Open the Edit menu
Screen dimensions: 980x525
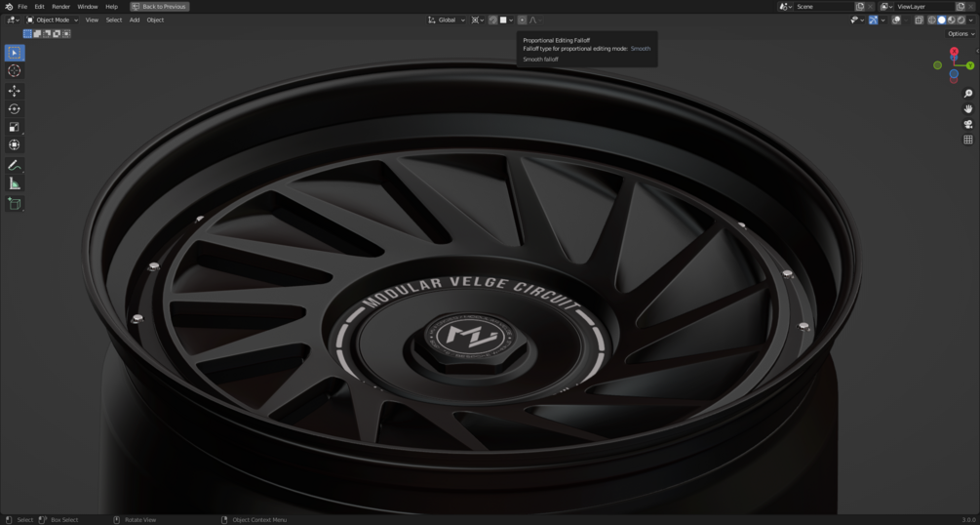pyautogui.click(x=39, y=6)
